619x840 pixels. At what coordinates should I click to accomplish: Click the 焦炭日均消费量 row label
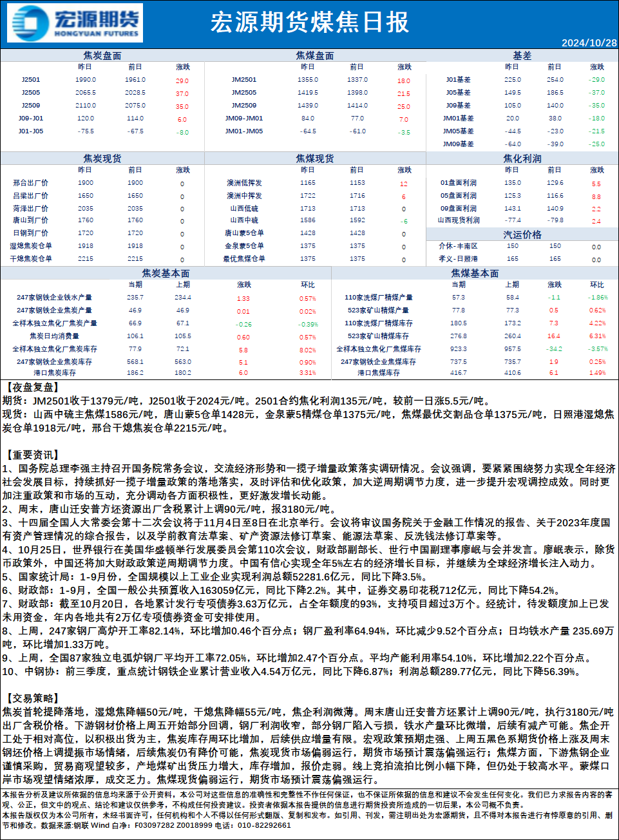coord(55,336)
